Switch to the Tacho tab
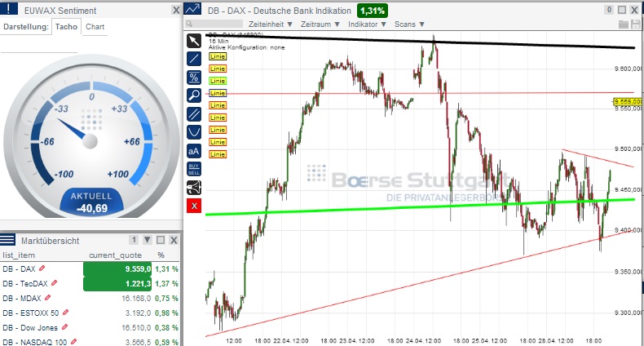Image resolution: width=644 pixels, height=346 pixels. click(x=66, y=27)
